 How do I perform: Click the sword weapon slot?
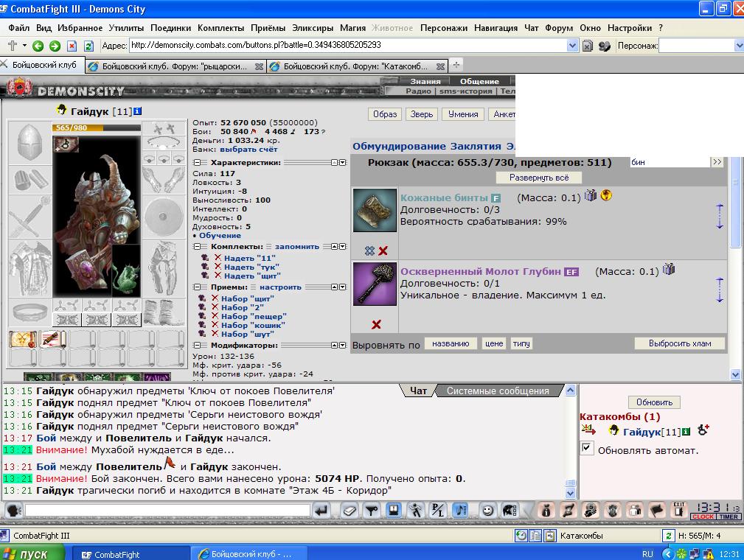tap(29, 217)
